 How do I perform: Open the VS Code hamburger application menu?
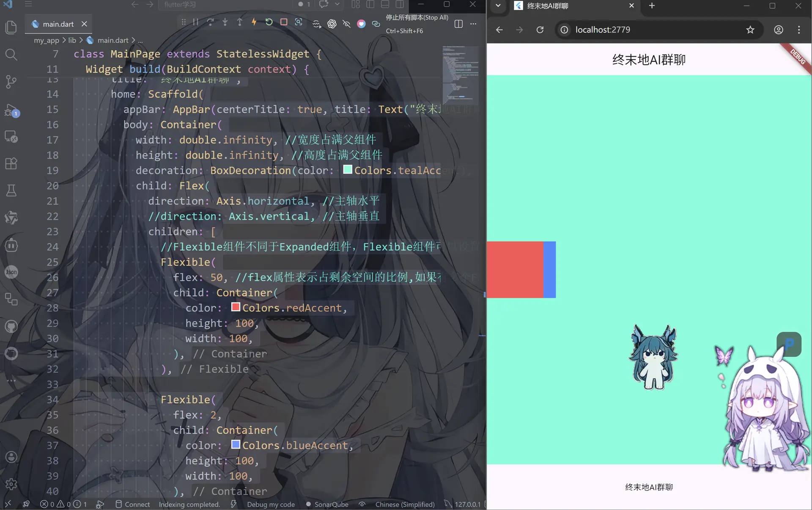28,4
